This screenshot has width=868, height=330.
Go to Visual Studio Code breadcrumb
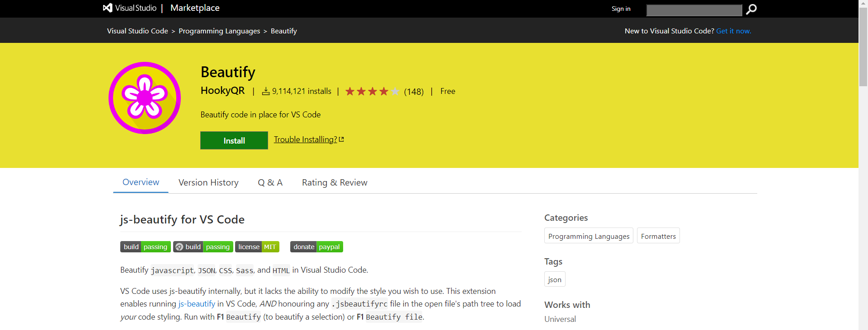(x=137, y=31)
